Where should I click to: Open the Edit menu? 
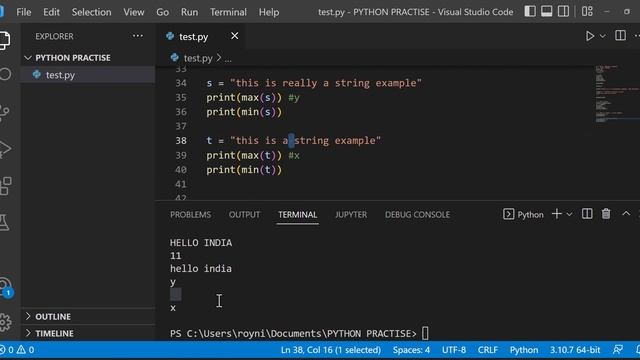[51, 12]
